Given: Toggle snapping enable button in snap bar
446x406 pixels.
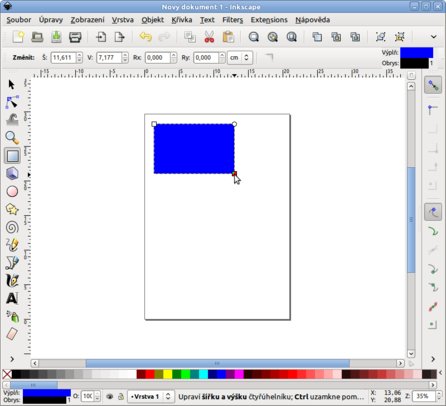Looking at the screenshot, I should (x=433, y=85).
